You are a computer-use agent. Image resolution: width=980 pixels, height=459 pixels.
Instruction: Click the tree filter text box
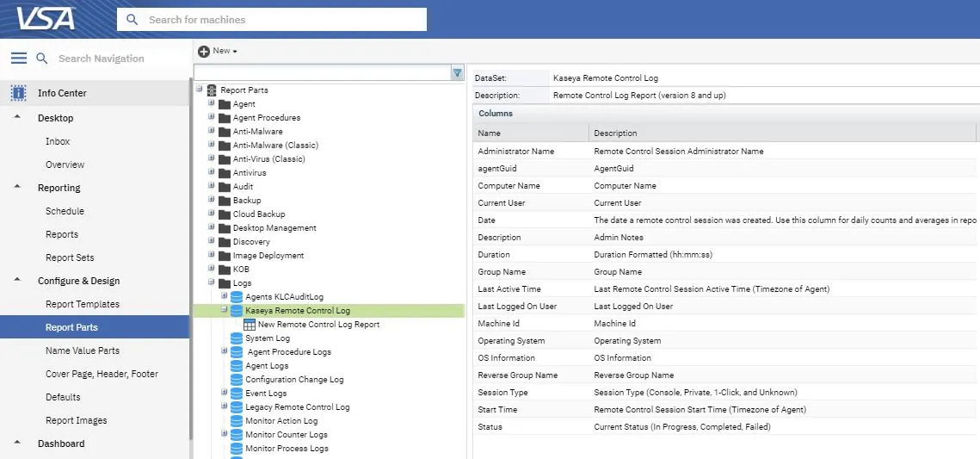322,73
